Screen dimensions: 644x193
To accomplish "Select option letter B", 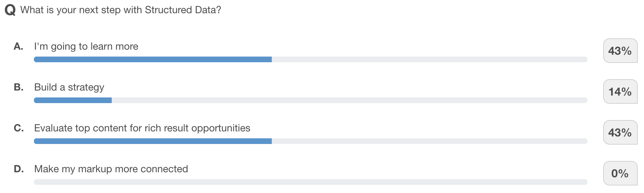I will click(x=19, y=87).
